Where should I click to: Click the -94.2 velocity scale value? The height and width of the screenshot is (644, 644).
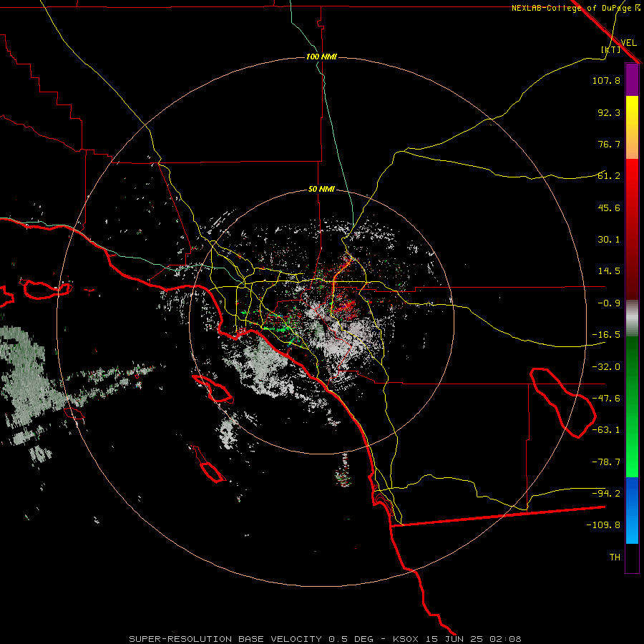click(606, 493)
